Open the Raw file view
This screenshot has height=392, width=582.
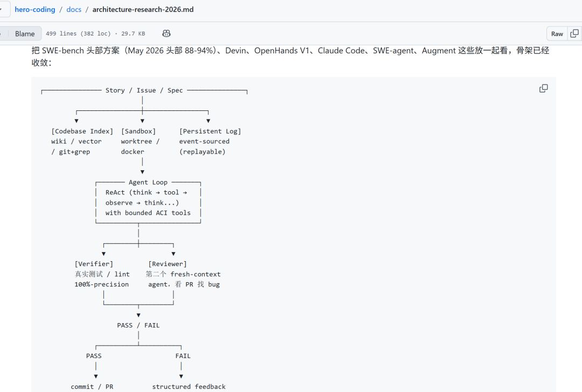point(557,34)
